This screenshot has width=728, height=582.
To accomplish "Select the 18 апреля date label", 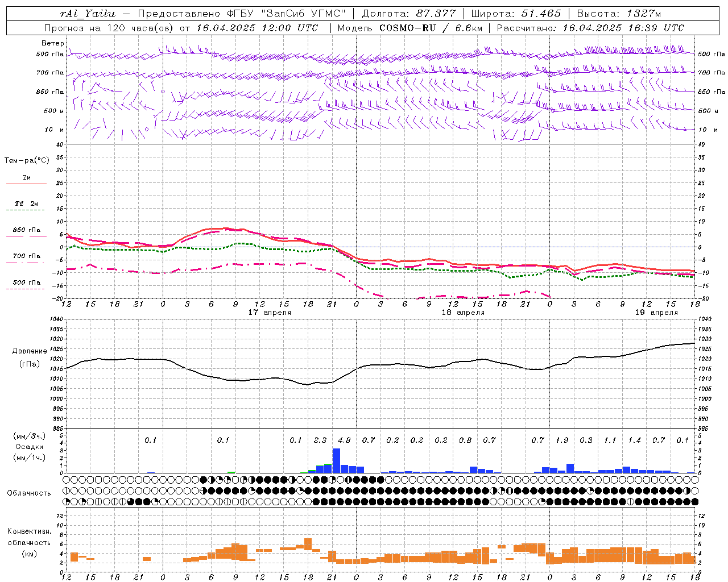I will click(464, 313).
